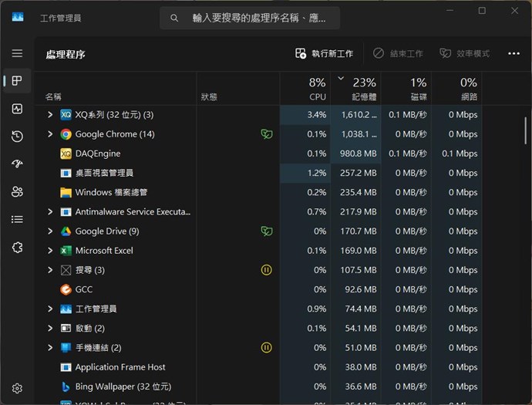Expand the XQ系列 (32 位元) process group

pyautogui.click(x=50, y=115)
